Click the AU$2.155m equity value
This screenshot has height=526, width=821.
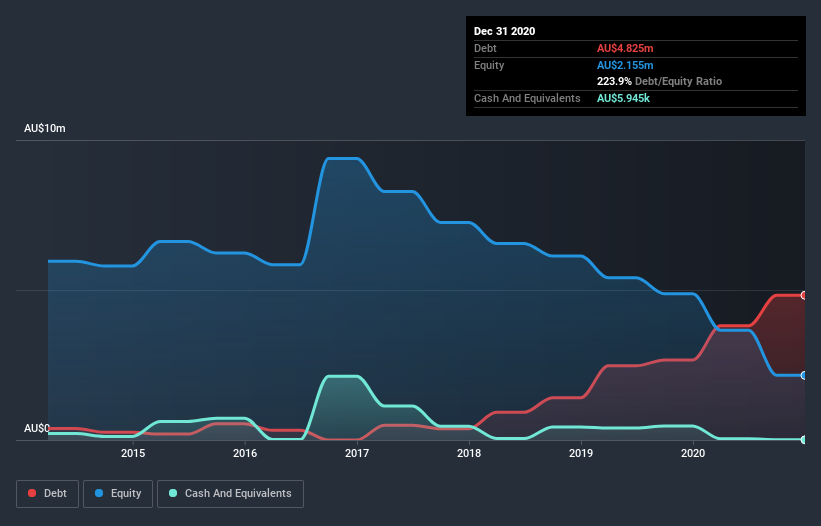[x=625, y=65]
